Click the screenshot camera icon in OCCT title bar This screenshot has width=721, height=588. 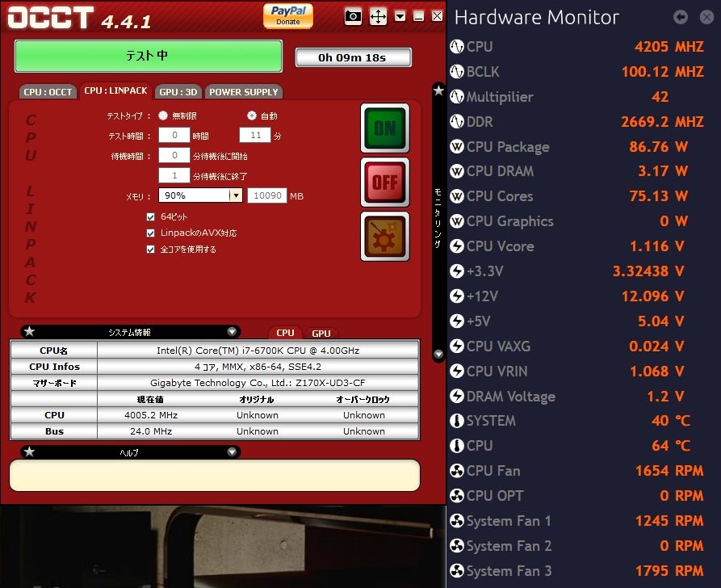pos(353,17)
